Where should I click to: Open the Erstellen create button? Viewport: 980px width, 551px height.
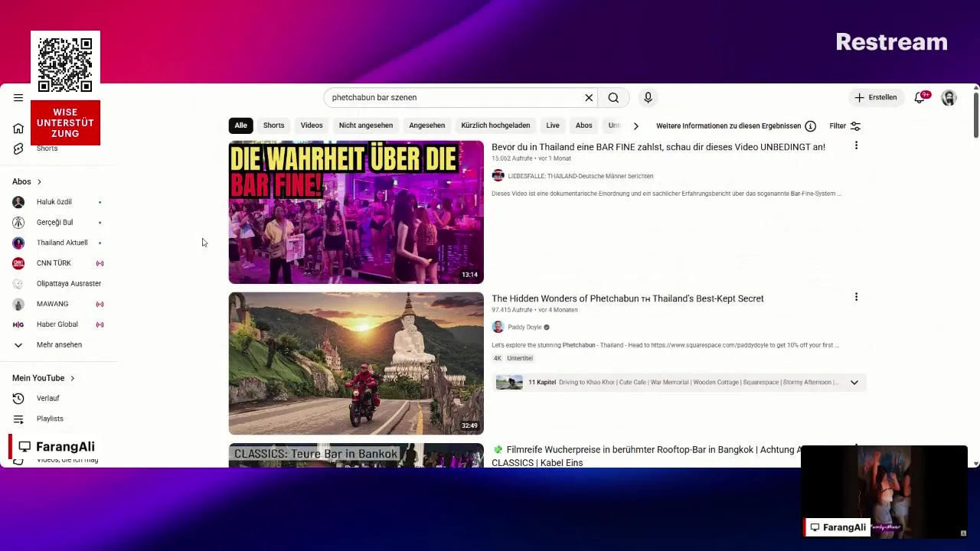click(876, 97)
